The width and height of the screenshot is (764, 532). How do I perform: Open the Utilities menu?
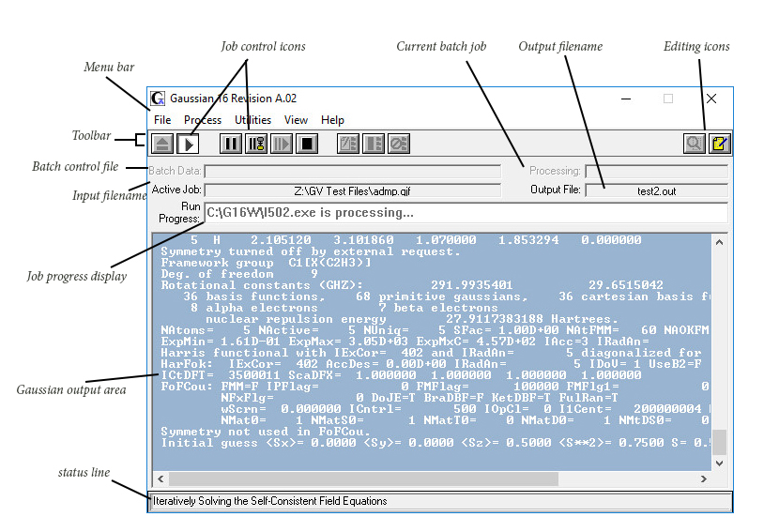(x=252, y=120)
